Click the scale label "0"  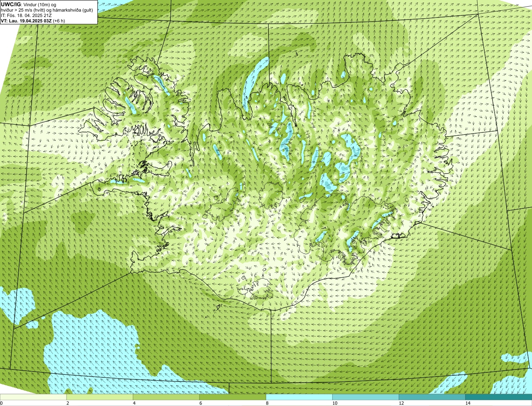(2, 403)
